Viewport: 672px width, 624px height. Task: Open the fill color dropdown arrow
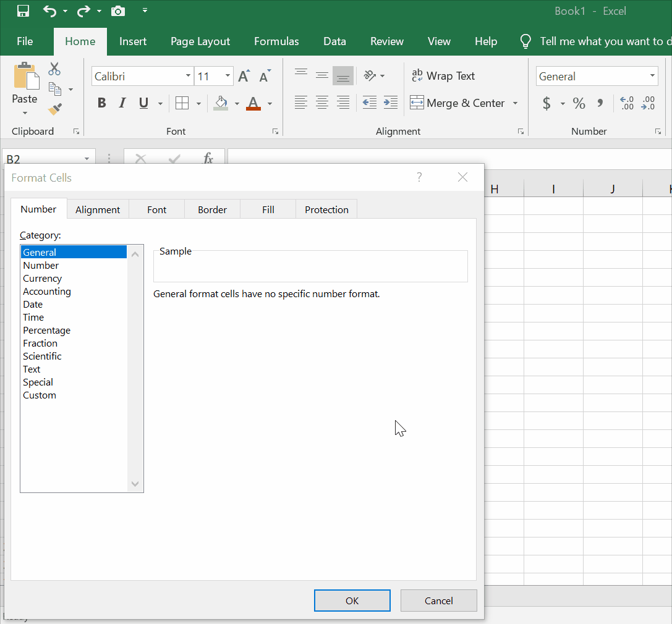(237, 103)
